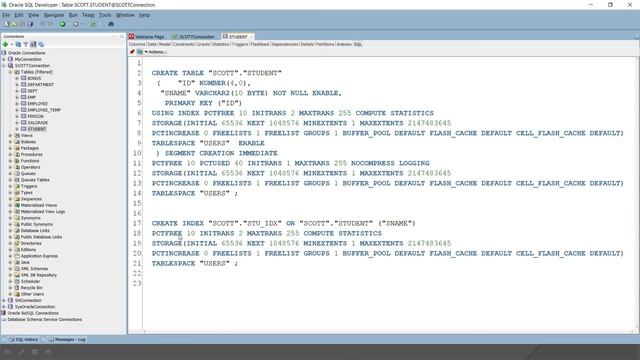Select the EMPLOYEE_TEMP table in tree
This screenshot has height=360, width=640.
click(x=44, y=110)
